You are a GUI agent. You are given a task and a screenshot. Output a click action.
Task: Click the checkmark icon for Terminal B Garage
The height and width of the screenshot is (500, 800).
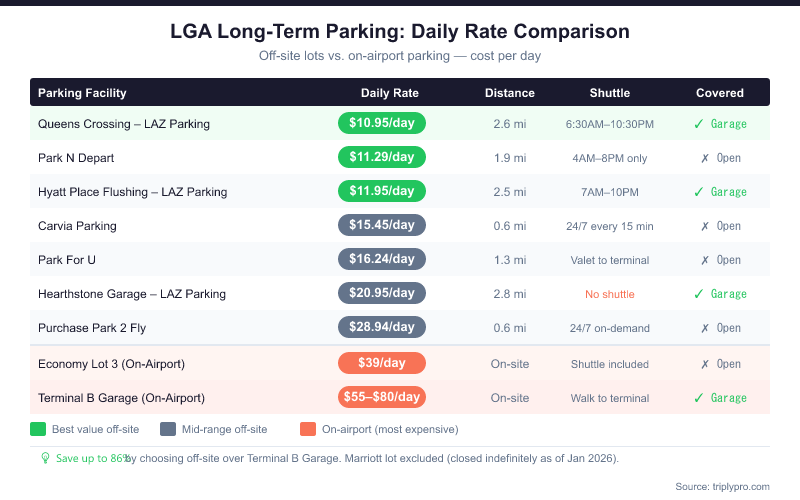699,398
